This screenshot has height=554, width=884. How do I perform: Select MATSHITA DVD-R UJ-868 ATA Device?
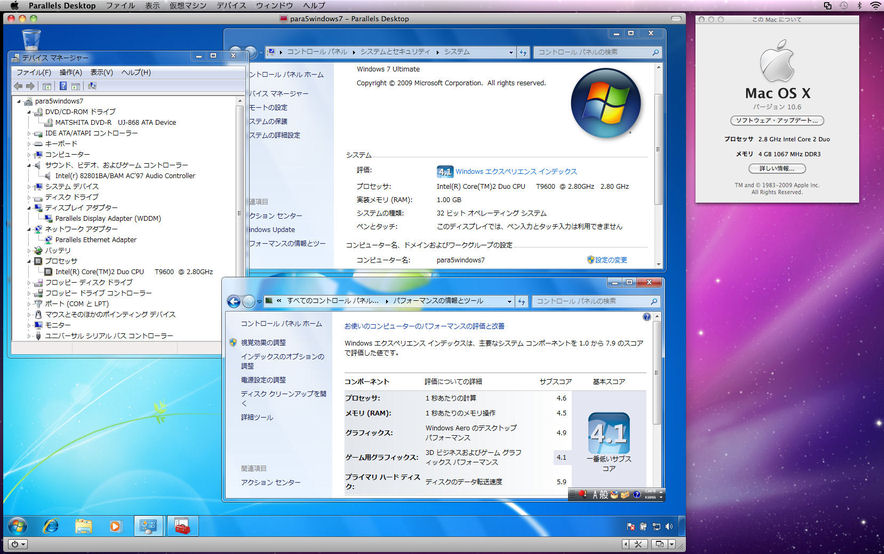tap(116, 122)
